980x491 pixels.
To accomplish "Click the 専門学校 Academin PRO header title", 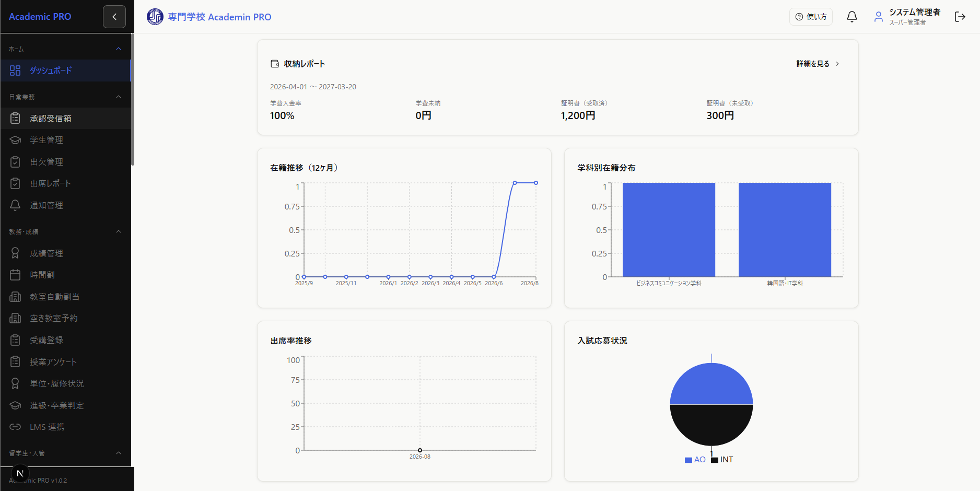I will 219,17.
